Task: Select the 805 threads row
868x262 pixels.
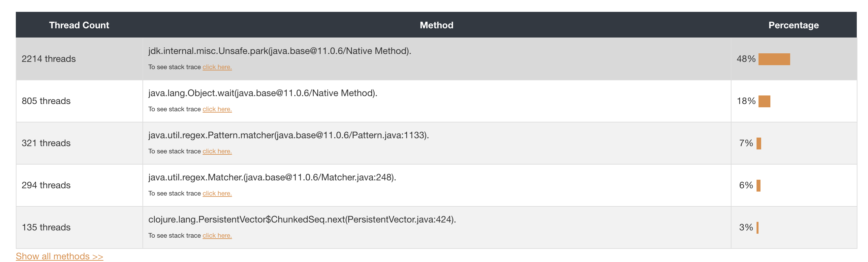Action: pyautogui.click(x=46, y=101)
